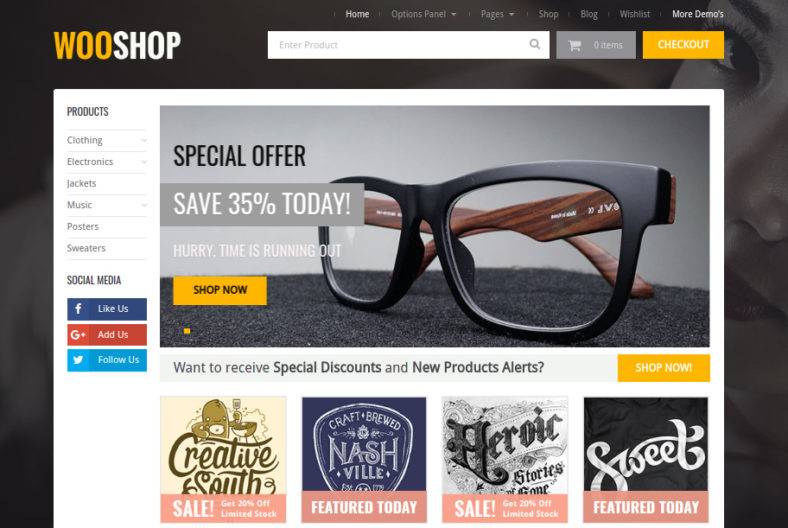Open the Wishlist menu item

(x=635, y=14)
